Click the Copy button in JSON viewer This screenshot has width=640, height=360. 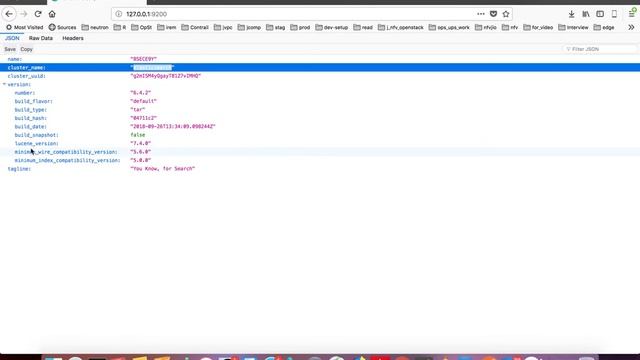pyautogui.click(x=27, y=49)
